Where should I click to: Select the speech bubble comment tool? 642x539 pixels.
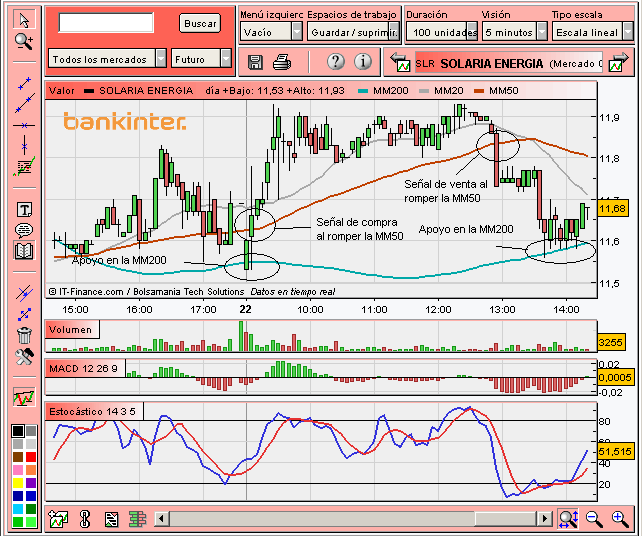(x=24, y=230)
